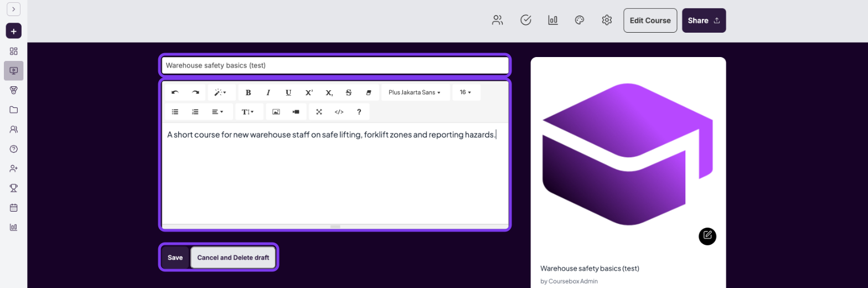This screenshot has height=288, width=868.
Task: Click the Edit Course button
Action: click(x=650, y=20)
